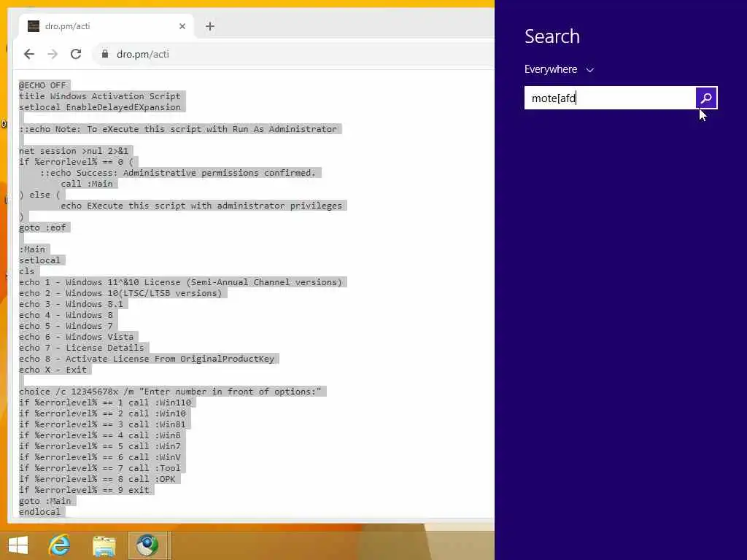Click 'echo 1 - Windows 11^&10 License' line
Screen dimensions: 747x560
pyautogui.click(x=181, y=282)
